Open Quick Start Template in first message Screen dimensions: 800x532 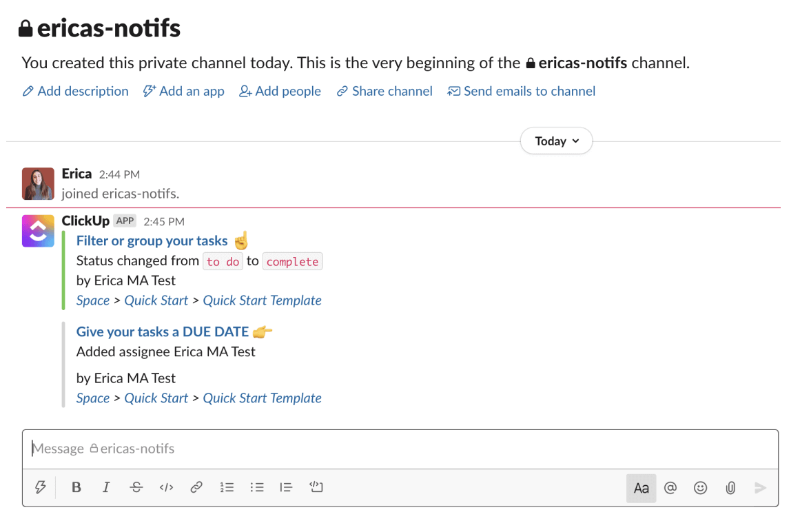(x=263, y=300)
